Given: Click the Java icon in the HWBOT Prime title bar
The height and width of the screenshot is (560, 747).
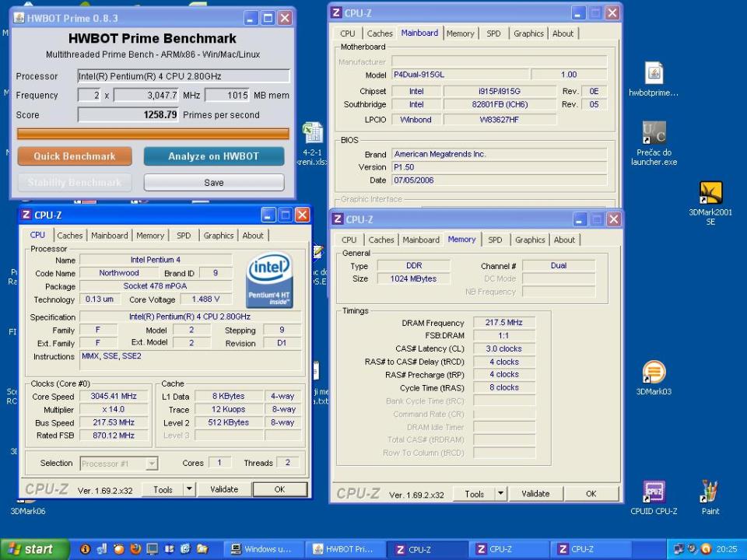Looking at the screenshot, I should point(19,18).
